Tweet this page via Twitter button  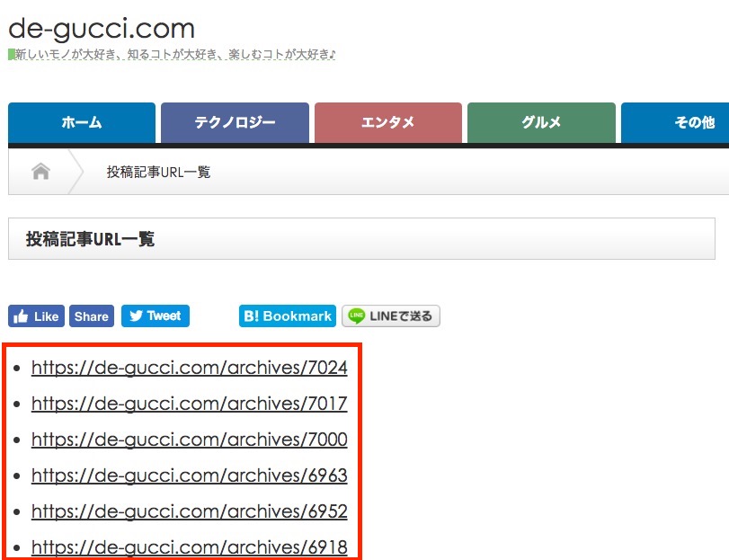pyautogui.click(x=155, y=316)
